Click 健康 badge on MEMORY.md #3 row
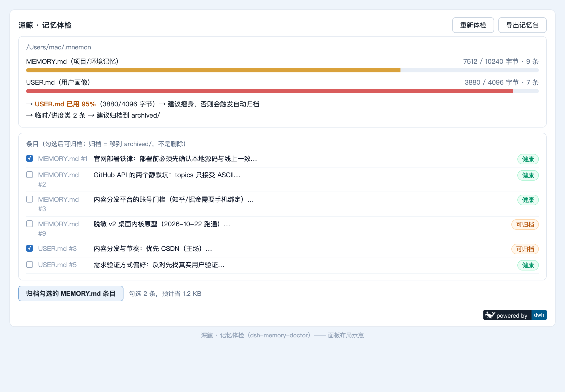This screenshot has height=392, width=565. tap(528, 200)
